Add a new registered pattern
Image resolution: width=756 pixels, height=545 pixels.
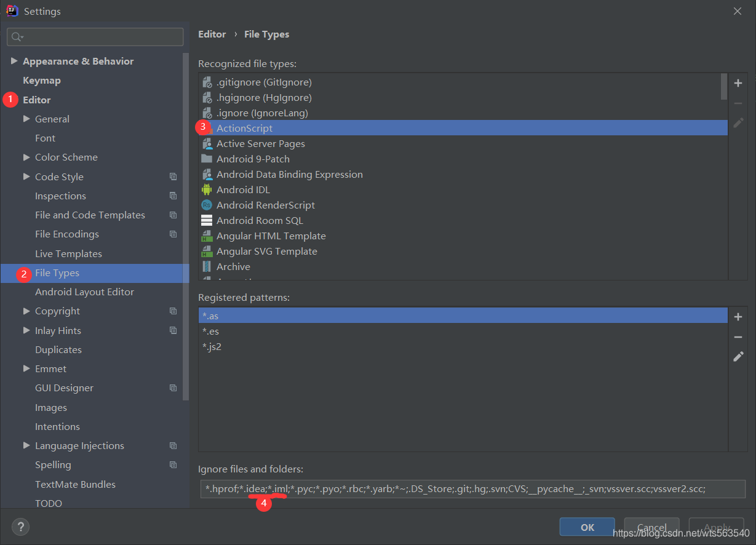point(738,317)
